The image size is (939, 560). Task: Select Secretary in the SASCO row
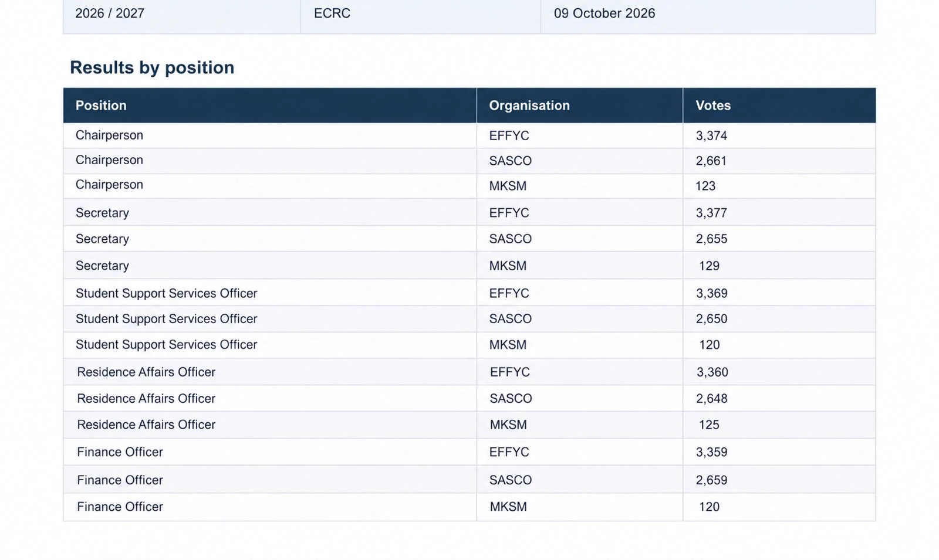click(102, 239)
